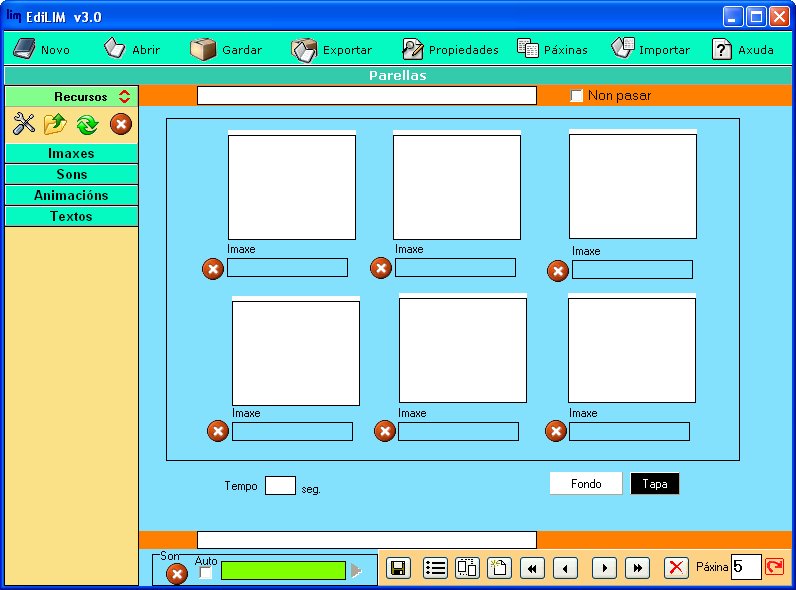Refresh resources with the green arrows icon
The width and height of the screenshot is (796, 590).
click(87, 124)
